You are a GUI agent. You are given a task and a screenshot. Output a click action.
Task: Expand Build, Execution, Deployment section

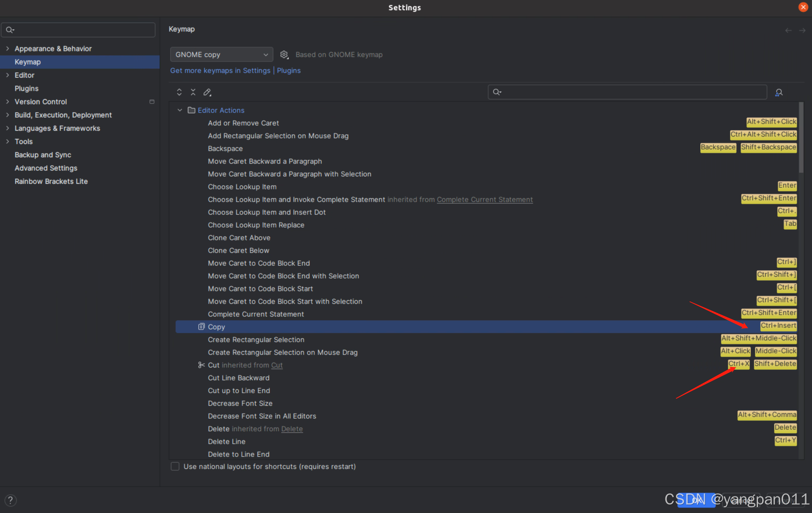coord(7,115)
